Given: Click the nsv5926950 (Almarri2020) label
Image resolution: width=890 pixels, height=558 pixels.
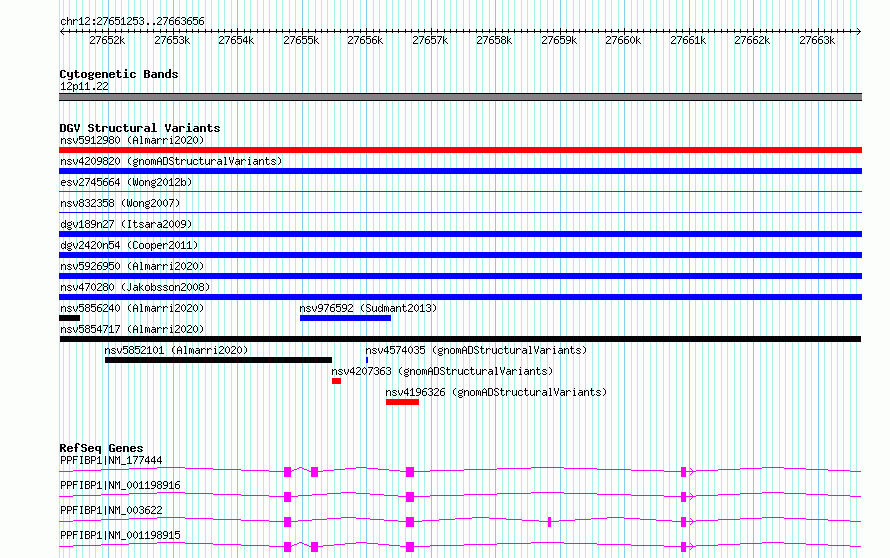Looking at the screenshot, I should click(x=132, y=266).
